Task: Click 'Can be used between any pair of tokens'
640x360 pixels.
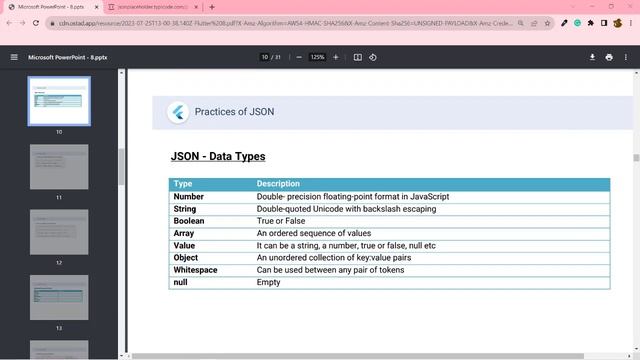Action: 330,270
